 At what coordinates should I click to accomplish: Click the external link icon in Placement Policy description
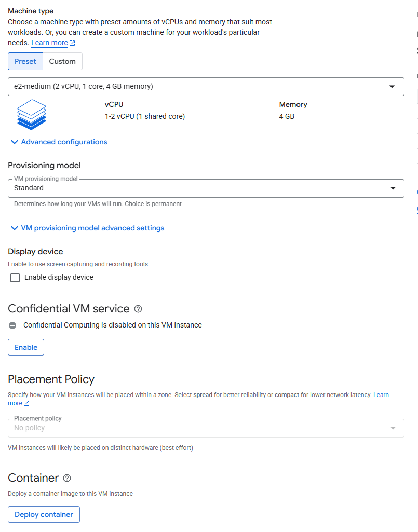click(26, 404)
